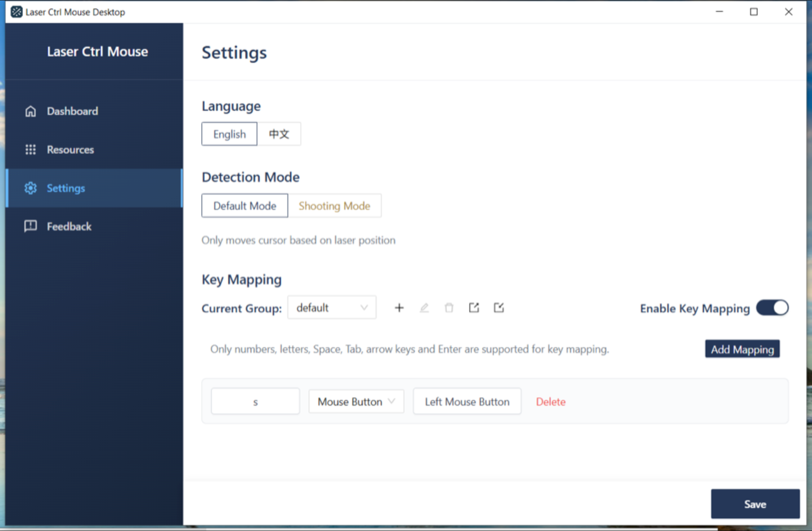Click the 's' key input field
812x531 pixels.
[255, 401]
